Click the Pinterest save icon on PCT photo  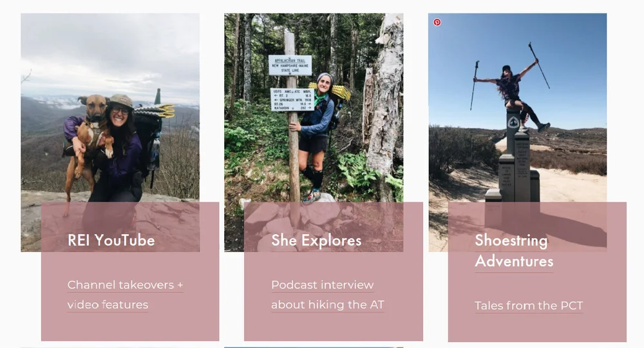pyautogui.click(x=437, y=22)
